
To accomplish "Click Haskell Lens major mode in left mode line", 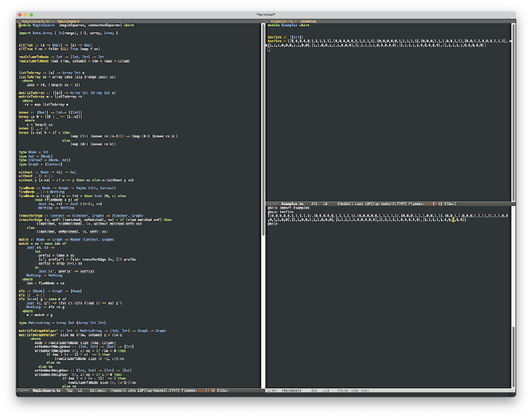I will click(x=123, y=391).
